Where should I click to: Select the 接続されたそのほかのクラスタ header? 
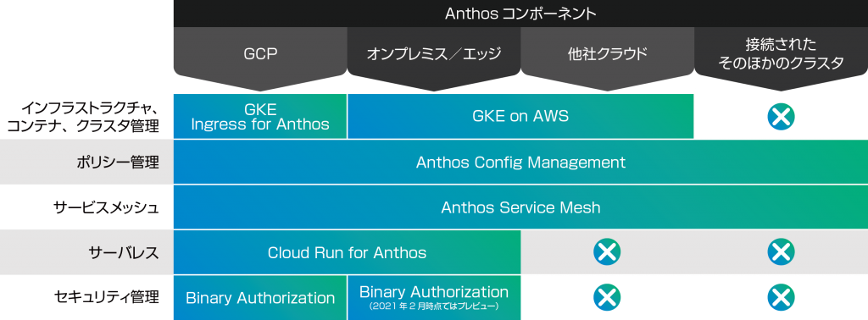(781, 54)
